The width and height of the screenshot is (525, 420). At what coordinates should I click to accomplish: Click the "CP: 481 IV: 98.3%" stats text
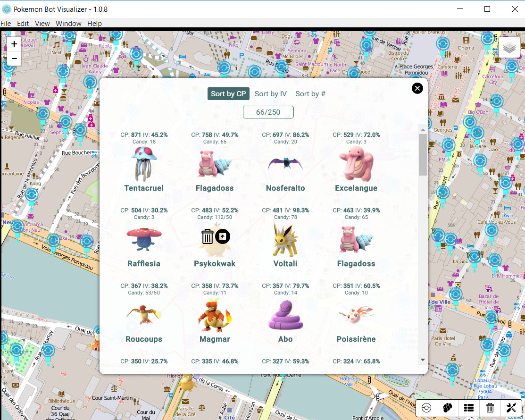pos(285,210)
